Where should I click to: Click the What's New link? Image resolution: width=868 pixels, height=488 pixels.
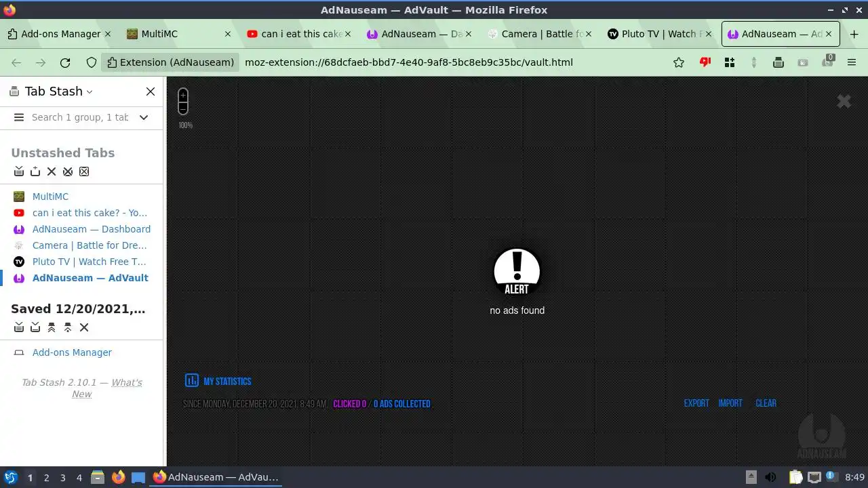coord(108,388)
